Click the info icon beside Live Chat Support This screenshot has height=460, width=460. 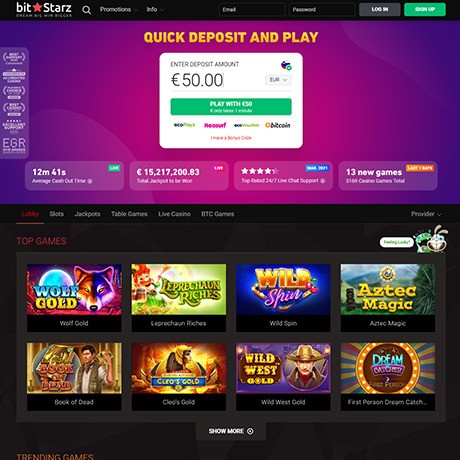[323, 181]
